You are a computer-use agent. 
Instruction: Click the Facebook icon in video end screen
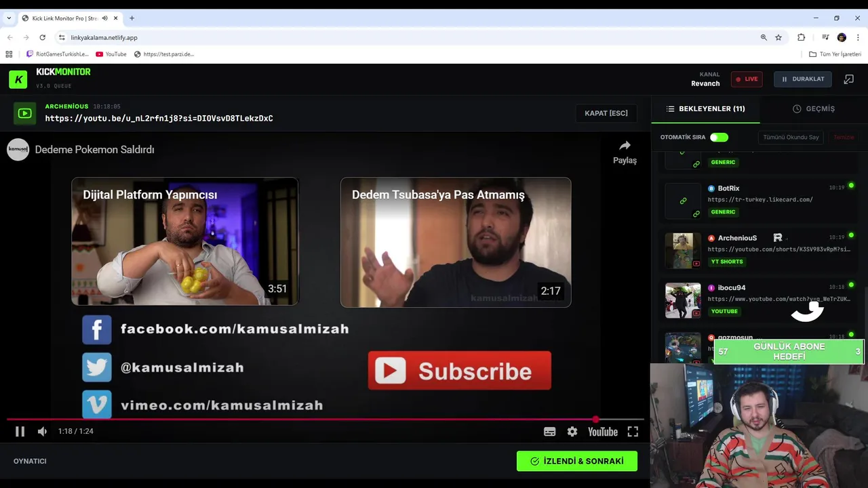point(97,330)
